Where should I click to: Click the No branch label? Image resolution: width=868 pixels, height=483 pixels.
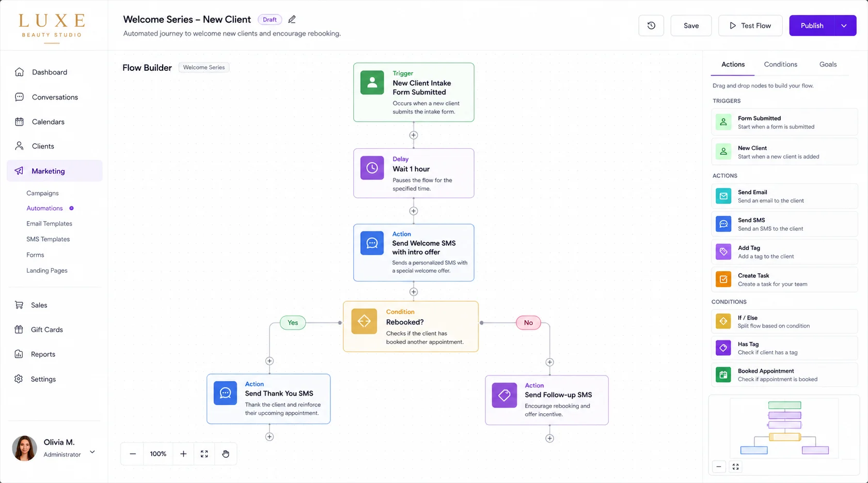pyautogui.click(x=528, y=323)
